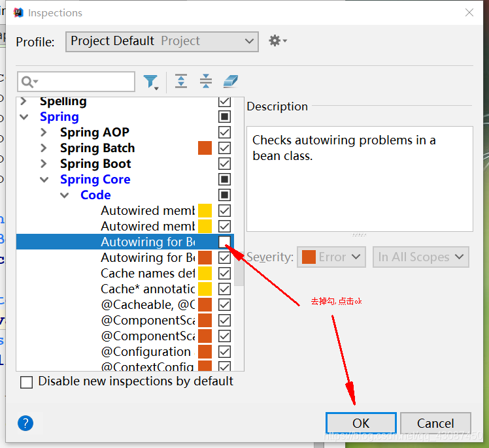Select the Spring tree item
The width and height of the screenshot is (489, 448).
[x=59, y=117]
